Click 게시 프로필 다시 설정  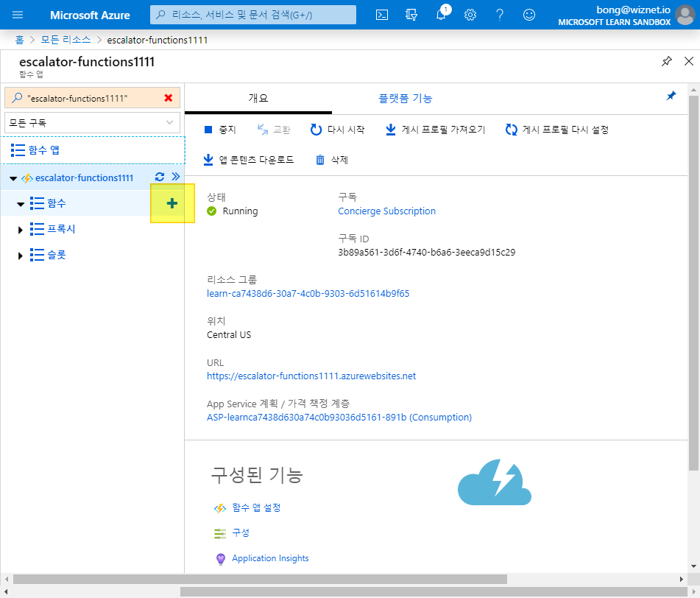click(557, 130)
